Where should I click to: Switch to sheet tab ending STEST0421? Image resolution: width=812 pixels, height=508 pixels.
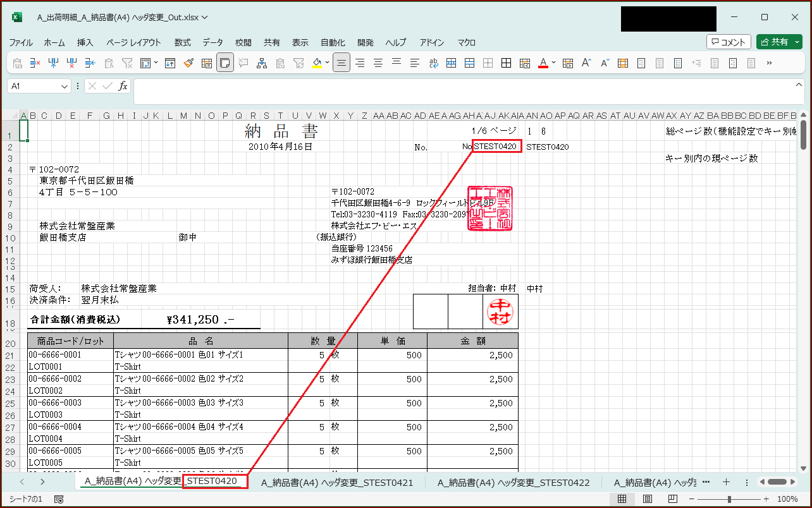(x=337, y=482)
